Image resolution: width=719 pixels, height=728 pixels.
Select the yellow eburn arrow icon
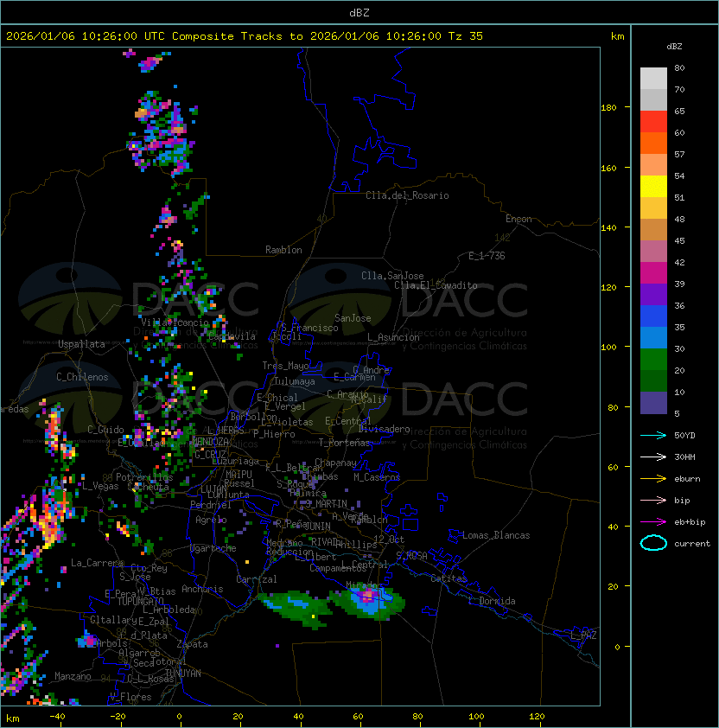pos(654,478)
